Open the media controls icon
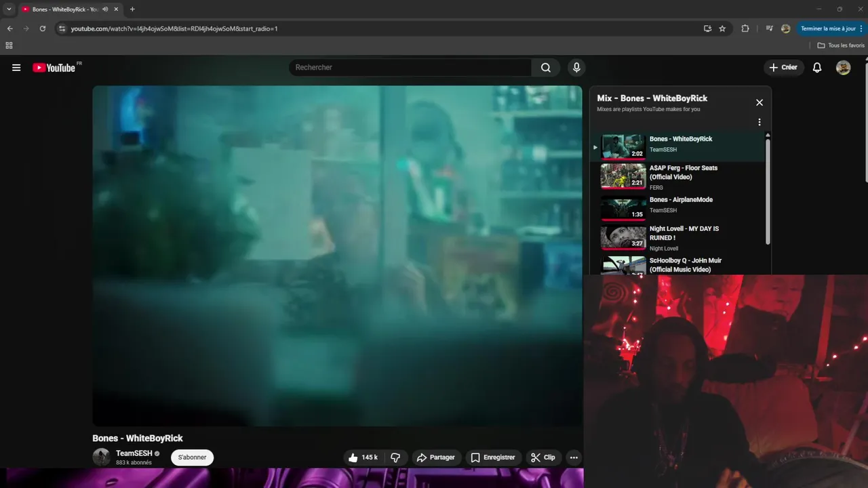The width and height of the screenshot is (868, 488). (769, 28)
